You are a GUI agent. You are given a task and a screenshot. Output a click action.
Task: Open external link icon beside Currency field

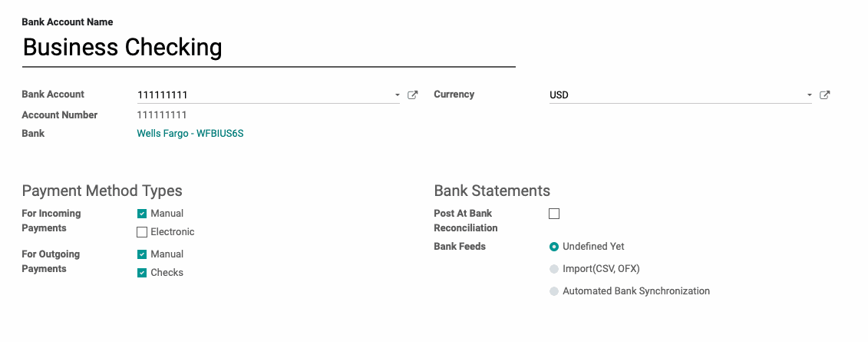825,95
